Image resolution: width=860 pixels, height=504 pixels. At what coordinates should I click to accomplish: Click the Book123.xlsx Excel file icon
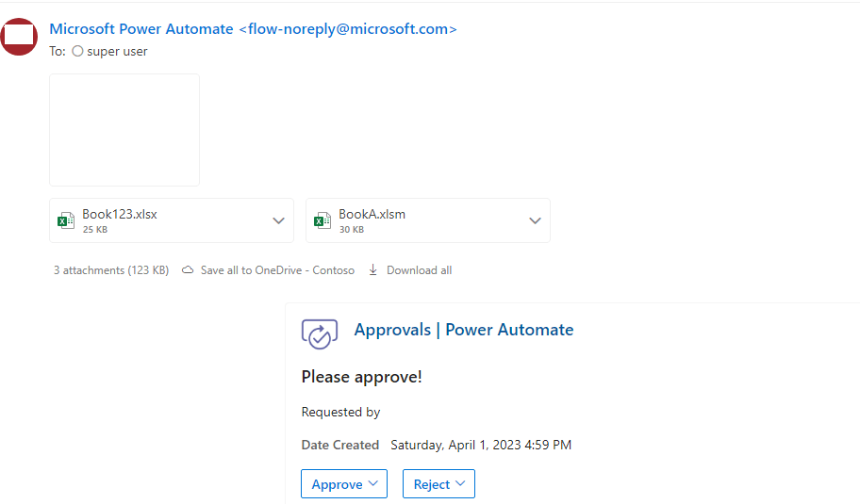point(66,220)
